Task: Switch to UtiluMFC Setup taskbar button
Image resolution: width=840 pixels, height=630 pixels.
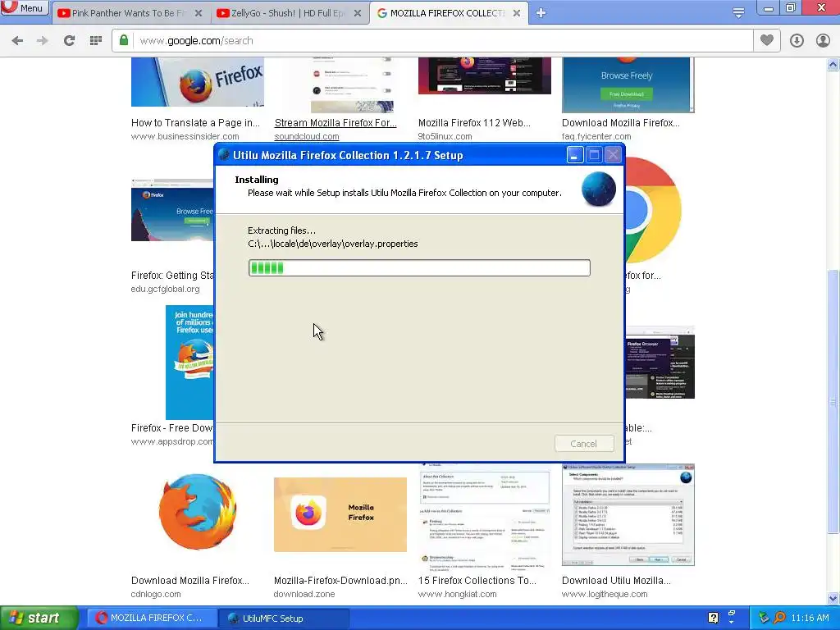Action: pyautogui.click(x=284, y=619)
